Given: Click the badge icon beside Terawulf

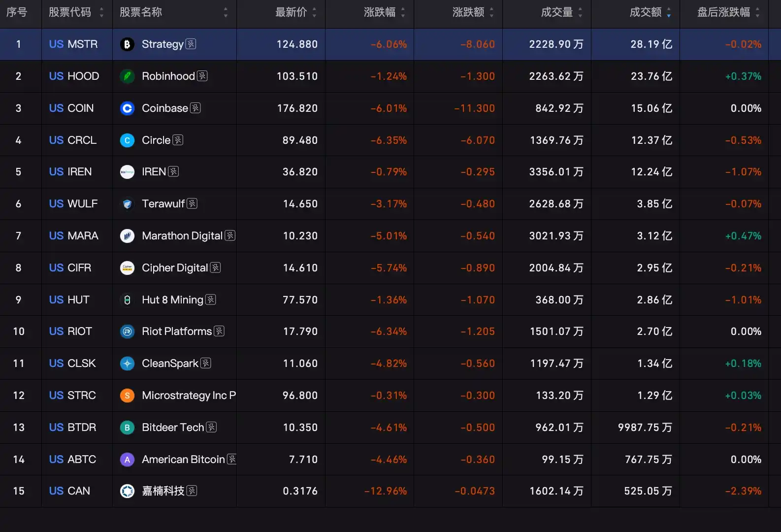Looking at the screenshot, I should [193, 203].
